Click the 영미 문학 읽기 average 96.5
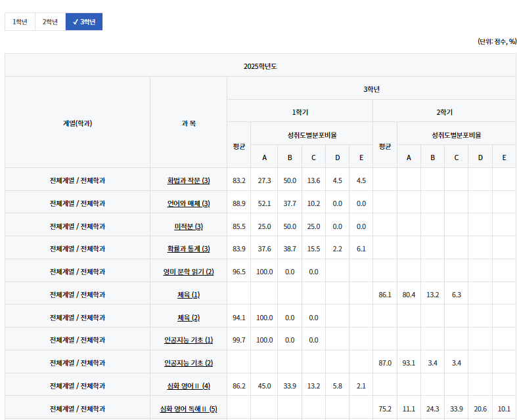The image size is (517, 420). tap(238, 272)
